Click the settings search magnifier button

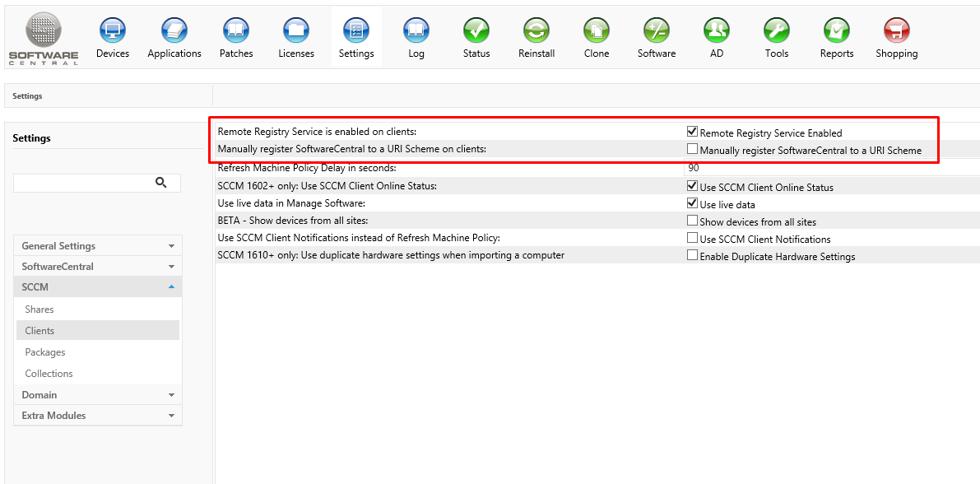click(x=161, y=183)
